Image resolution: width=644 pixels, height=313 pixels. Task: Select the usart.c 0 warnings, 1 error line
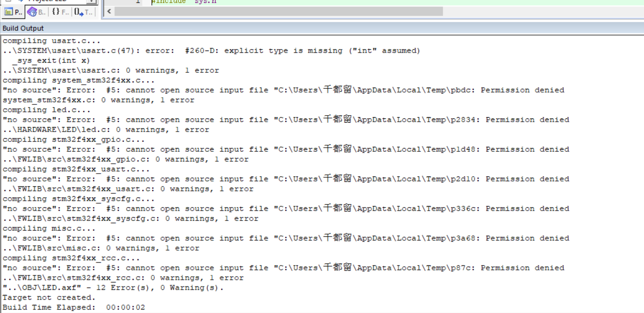[111, 70]
